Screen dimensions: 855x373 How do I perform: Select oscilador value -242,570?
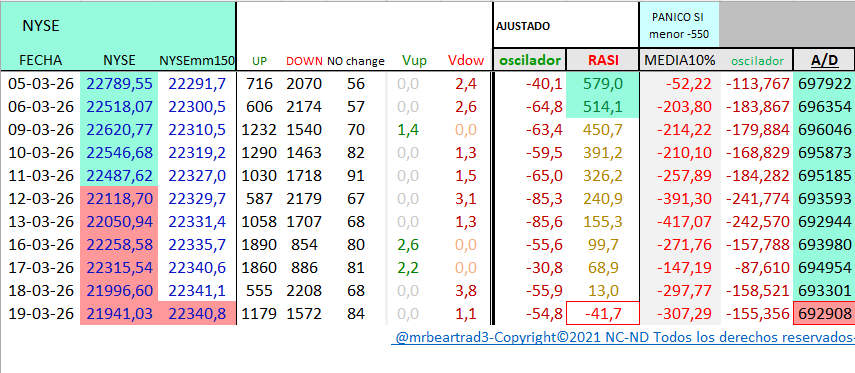point(757,221)
